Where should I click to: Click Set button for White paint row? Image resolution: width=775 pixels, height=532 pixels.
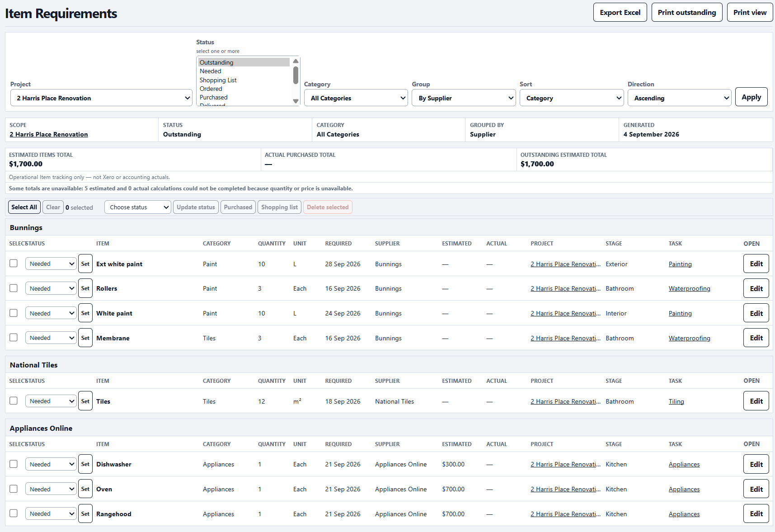click(85, 313)
